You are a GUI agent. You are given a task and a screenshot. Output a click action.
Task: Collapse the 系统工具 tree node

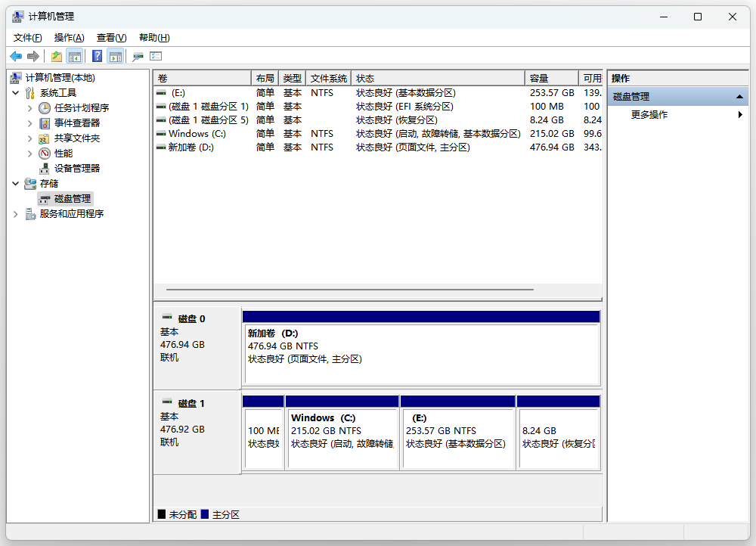click(x=15, y=92)
